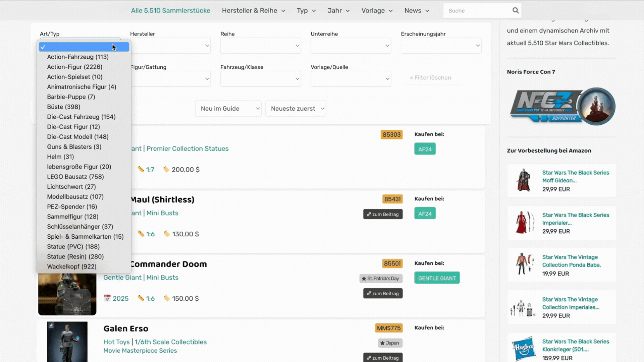Expand the Erscheinungsjahr dropdown
644x362 pixels.
[x=441, y=46]
